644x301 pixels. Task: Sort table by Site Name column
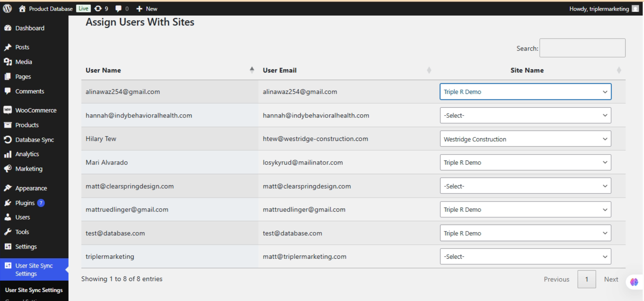[527, 70]
